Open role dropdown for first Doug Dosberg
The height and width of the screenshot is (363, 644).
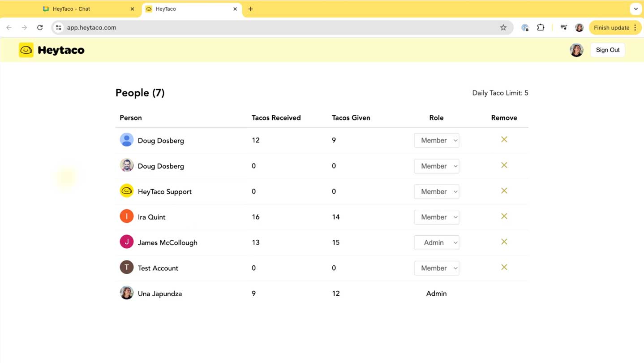pyautogui.click(x=436, y=140)
